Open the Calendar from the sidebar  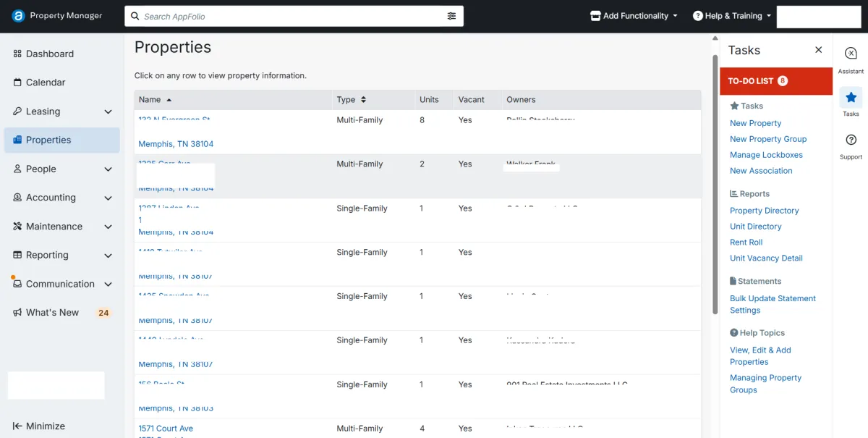[x=46, y=83]
